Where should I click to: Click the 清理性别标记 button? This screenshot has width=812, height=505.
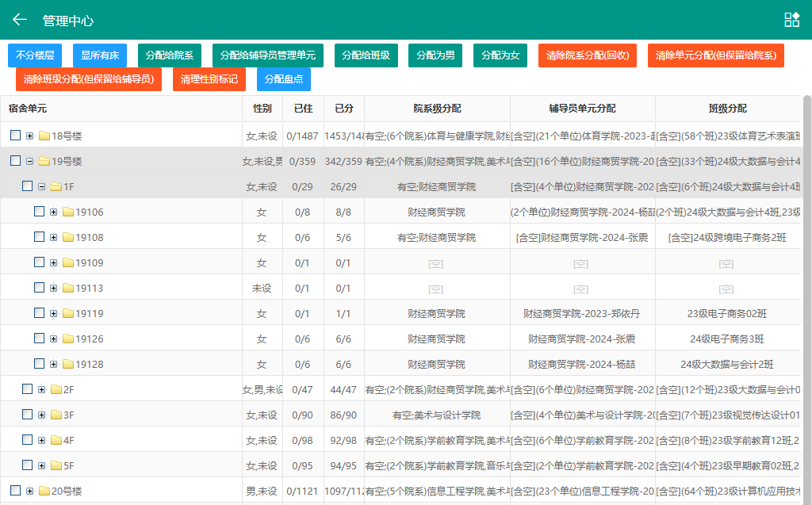(x=209, y=79)
